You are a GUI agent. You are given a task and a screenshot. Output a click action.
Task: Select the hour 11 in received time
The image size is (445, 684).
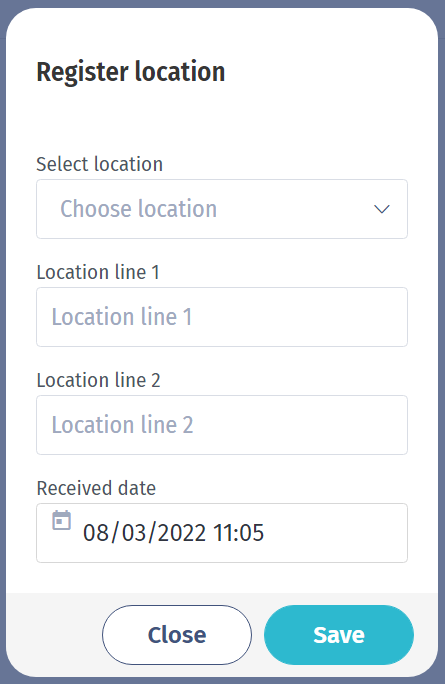(222, 533)
